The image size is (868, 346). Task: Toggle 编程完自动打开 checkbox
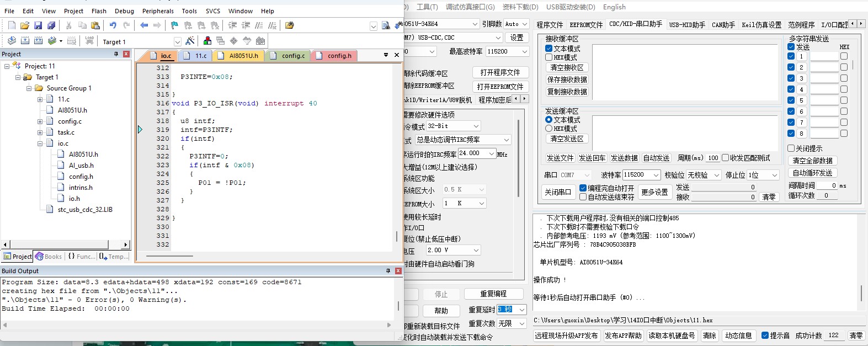pos(583,188)
